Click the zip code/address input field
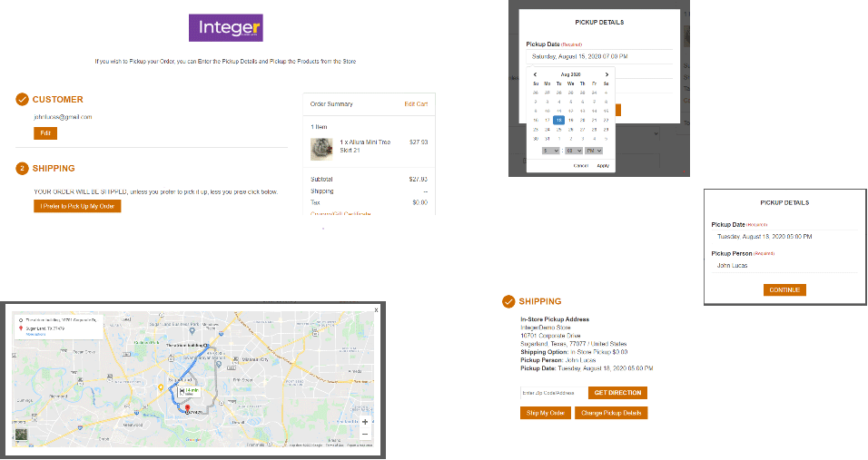Image resolution: width=868 pixels, height=460 pixels. [553, 393]
